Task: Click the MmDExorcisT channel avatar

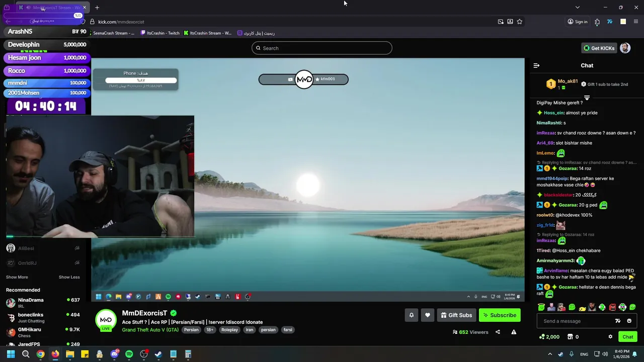Action: 106,320
